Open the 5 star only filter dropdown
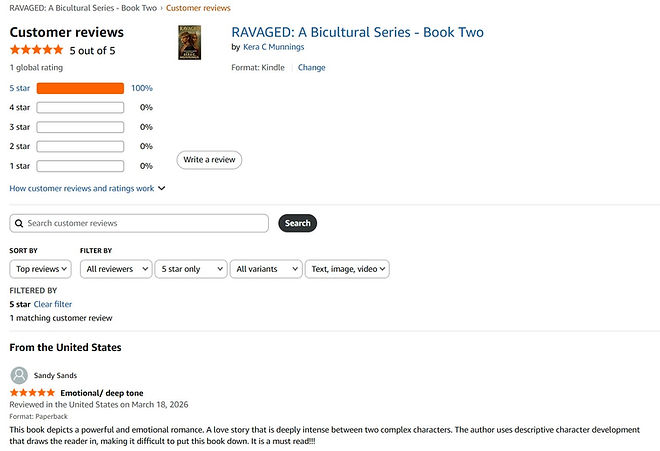The width and height of the screenshot is (660, 451). [191, 269]
